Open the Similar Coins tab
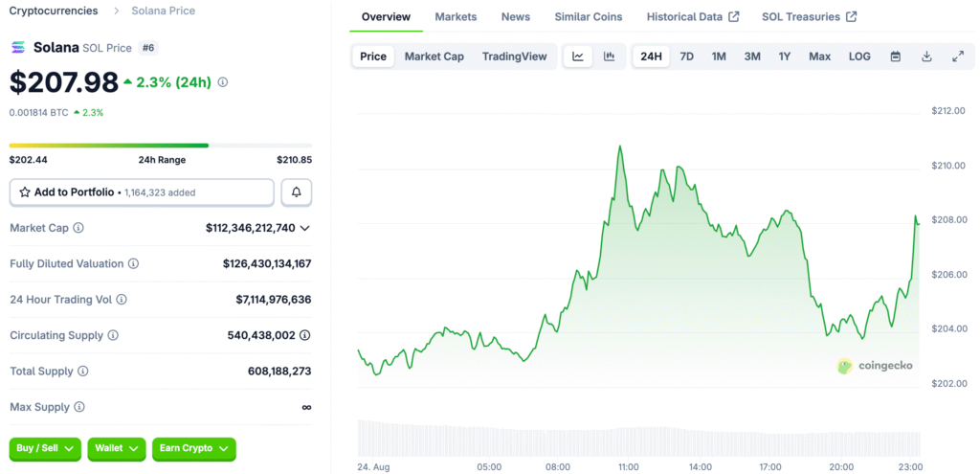 click(x=589, y=17)
